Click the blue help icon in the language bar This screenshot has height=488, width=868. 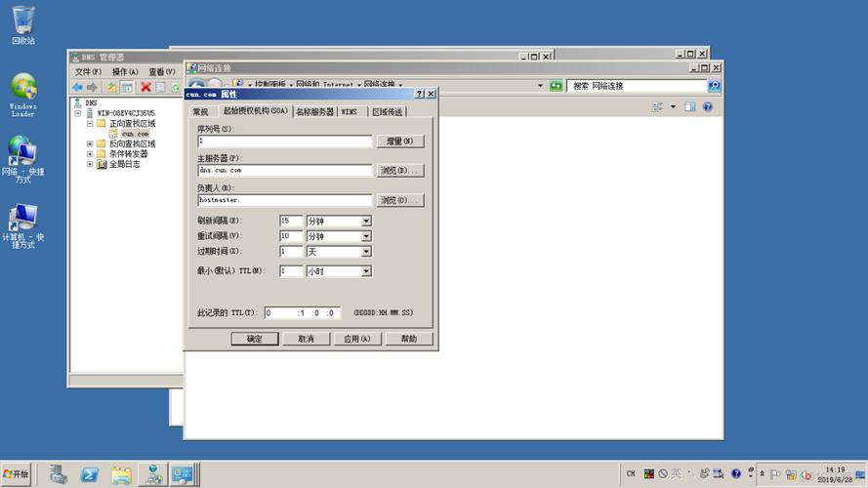pyautogui.click(x=735, y=473)
